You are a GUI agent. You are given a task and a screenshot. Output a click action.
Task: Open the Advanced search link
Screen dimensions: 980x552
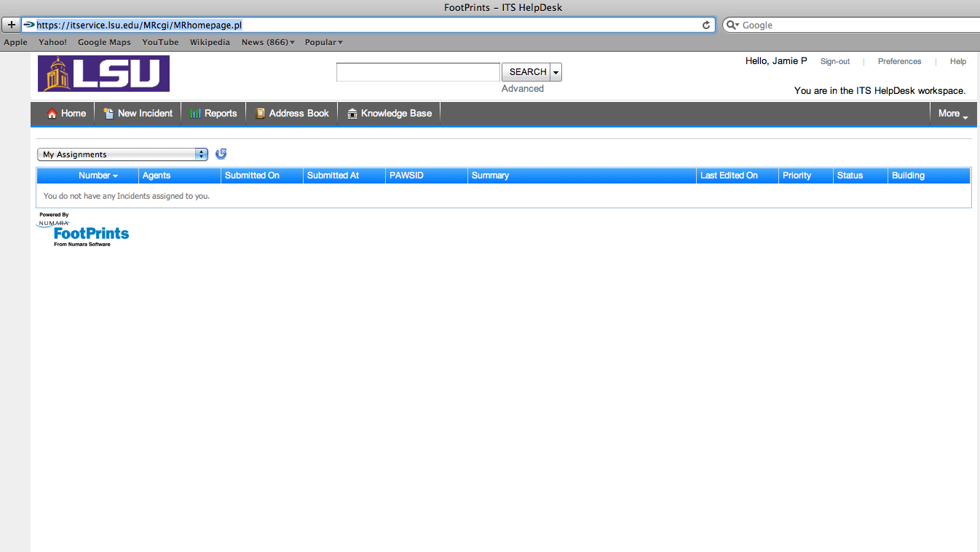[523, 89]
